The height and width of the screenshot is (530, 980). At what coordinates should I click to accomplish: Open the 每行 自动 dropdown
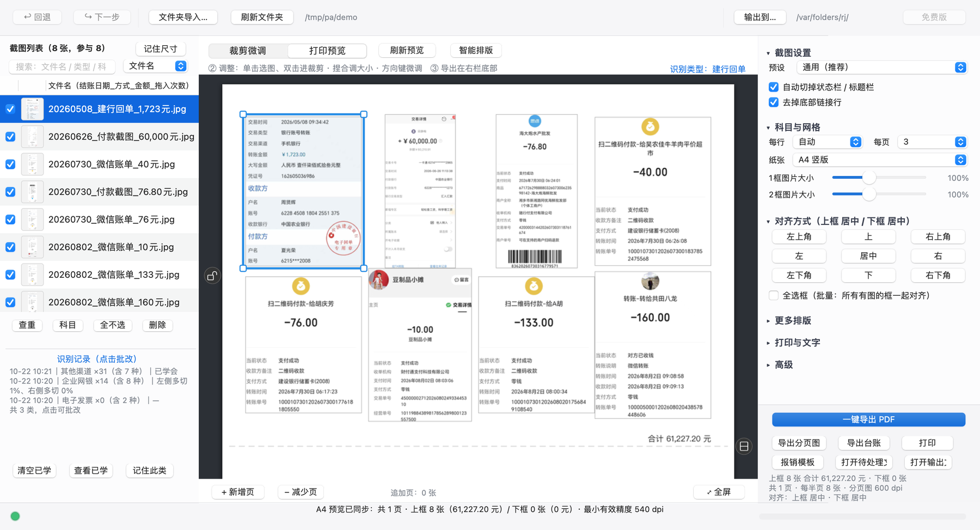coord(827,142)
